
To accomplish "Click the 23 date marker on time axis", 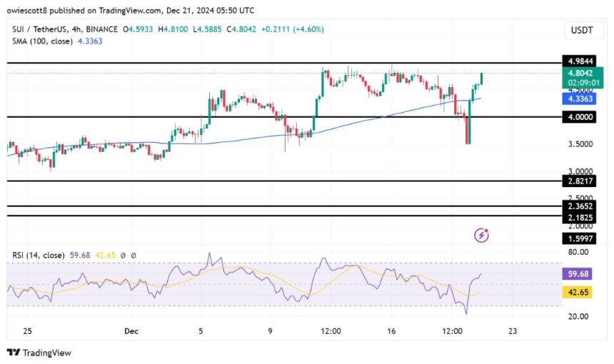I will coord(512,331).
